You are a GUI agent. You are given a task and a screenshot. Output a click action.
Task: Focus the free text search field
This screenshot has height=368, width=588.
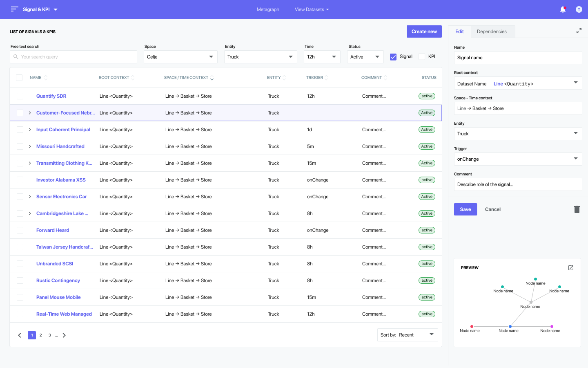[73, 57]
